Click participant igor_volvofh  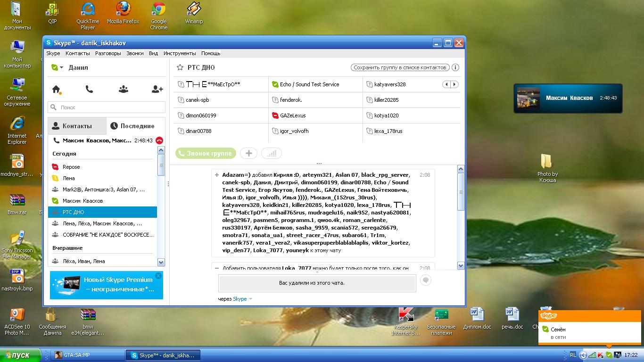point(294,131)
